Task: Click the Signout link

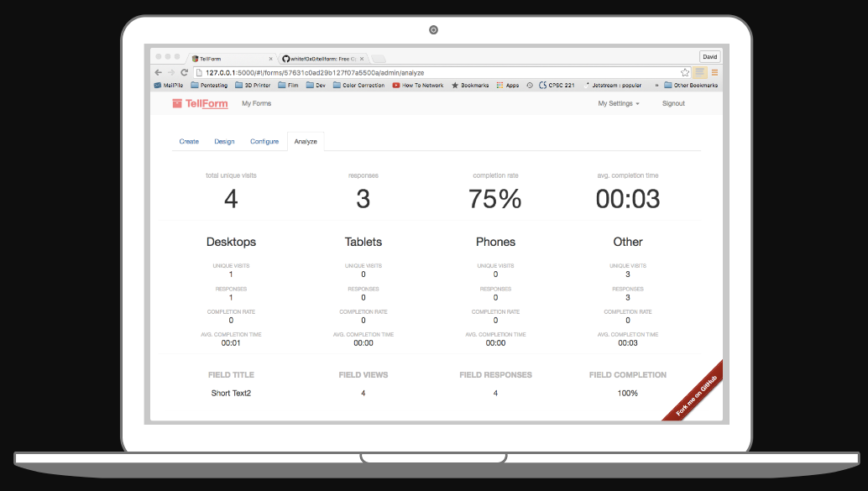Action: 673,103
